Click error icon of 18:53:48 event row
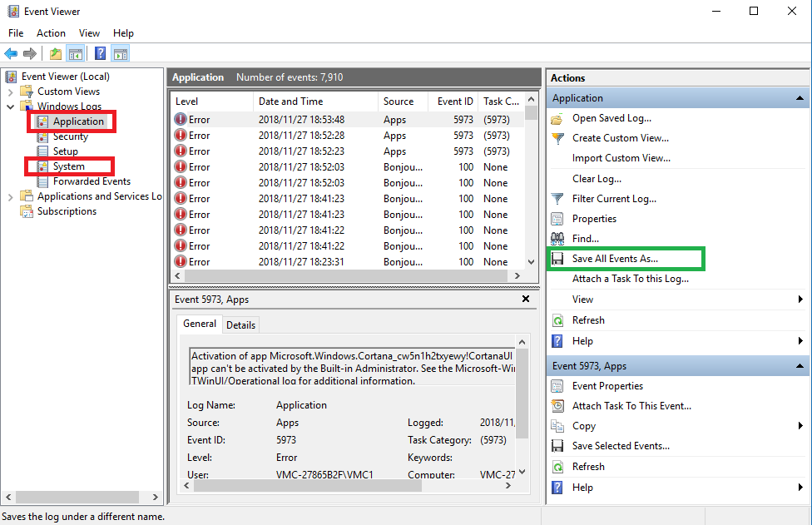This screenshot has width=812, height=525. click(181, 120)
